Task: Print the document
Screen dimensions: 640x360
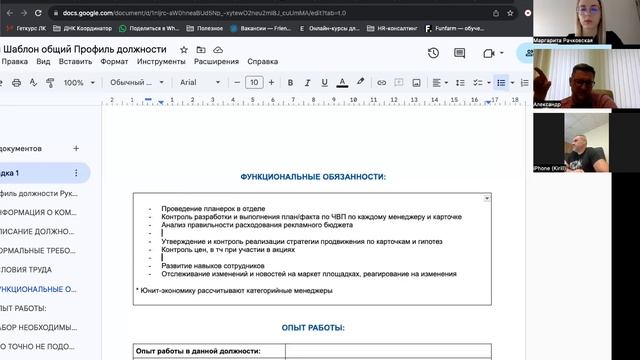Action: tap(16, 83)
